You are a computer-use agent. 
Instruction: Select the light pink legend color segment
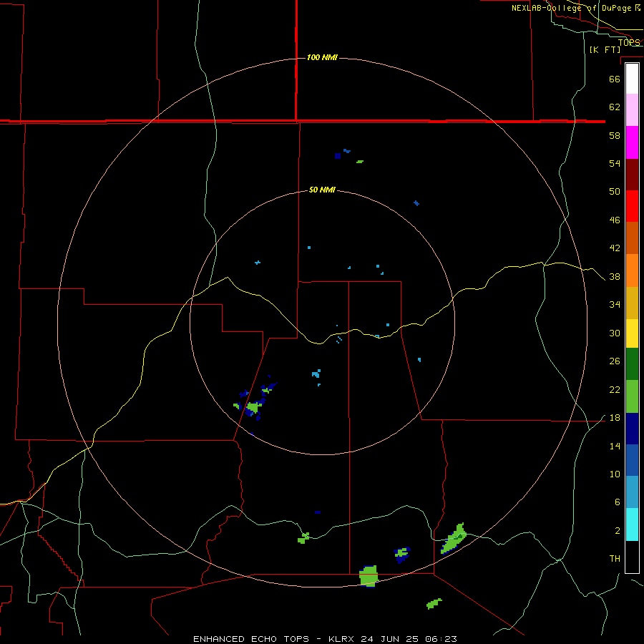pos(632,109)
